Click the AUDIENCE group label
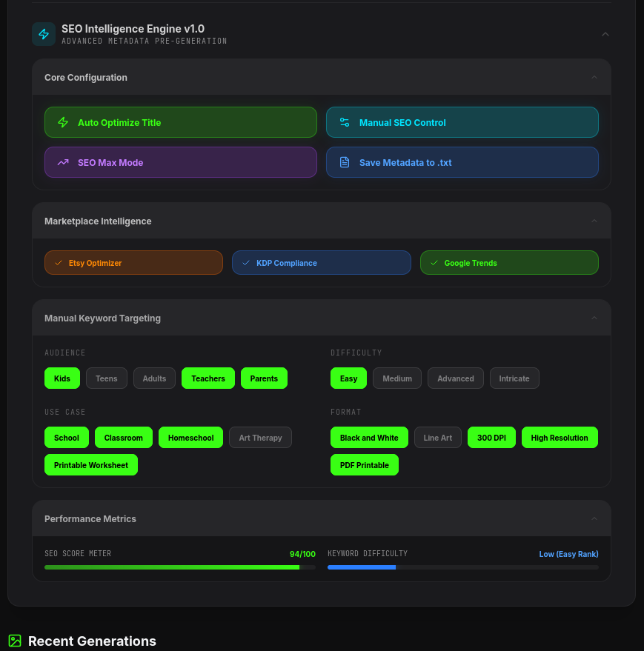The height and width of the screenshot is (651, 644). click(64, 353)
